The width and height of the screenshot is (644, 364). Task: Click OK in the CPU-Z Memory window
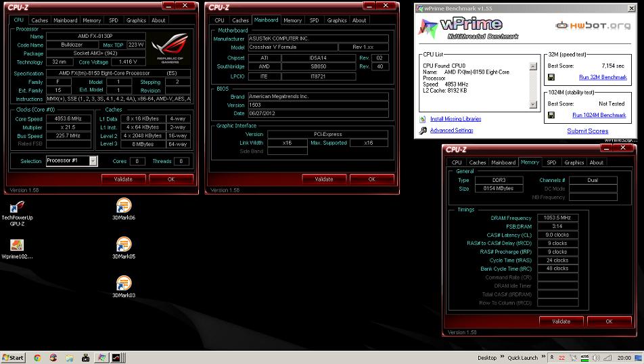click(x=609, y=321)
